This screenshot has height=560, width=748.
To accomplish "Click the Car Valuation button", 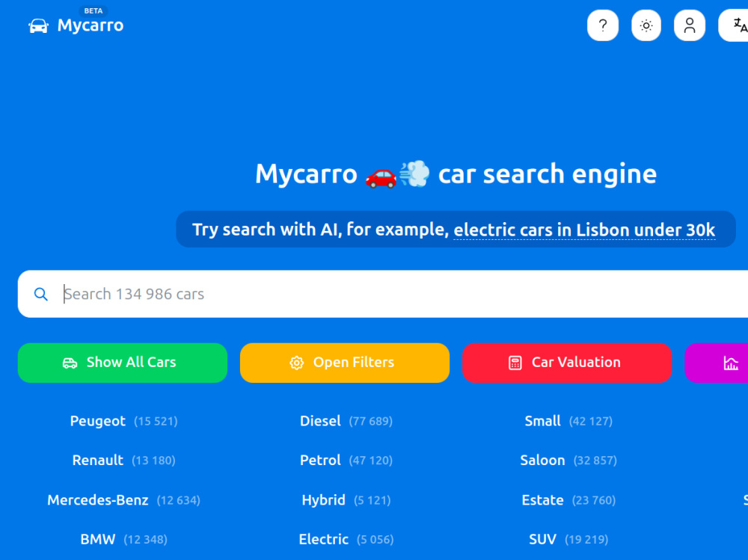I will tap(567, 363).
